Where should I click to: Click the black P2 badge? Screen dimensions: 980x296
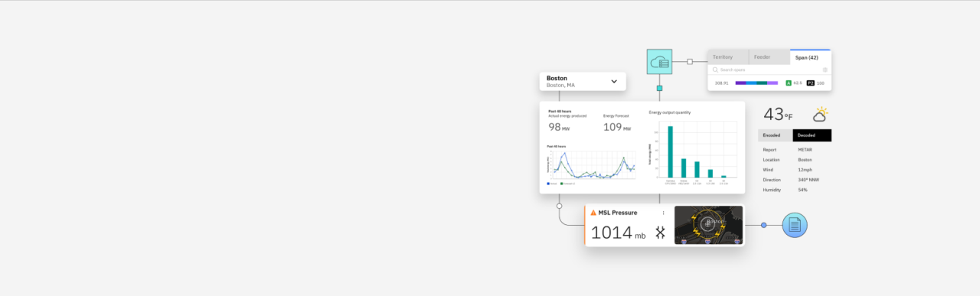tap(811, 83)
